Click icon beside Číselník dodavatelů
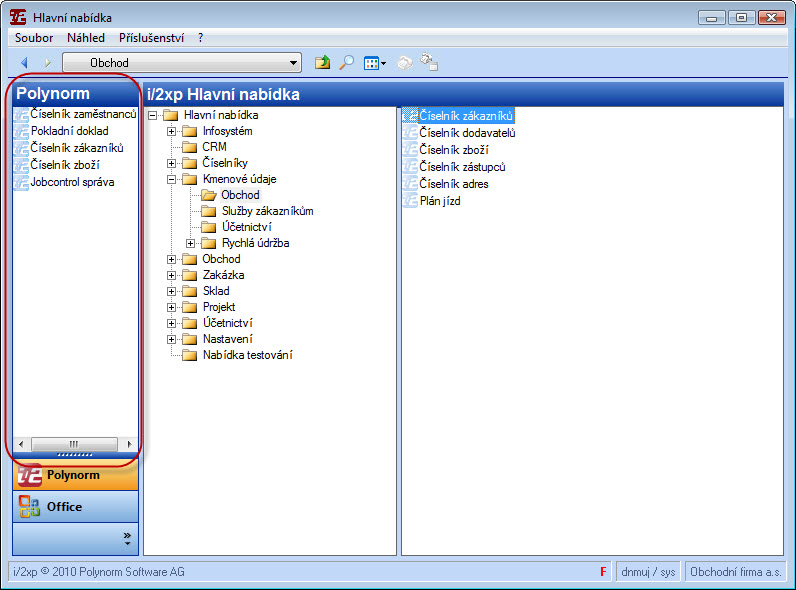The height and width of the screenshot is (590, 796). pos(410,133)
